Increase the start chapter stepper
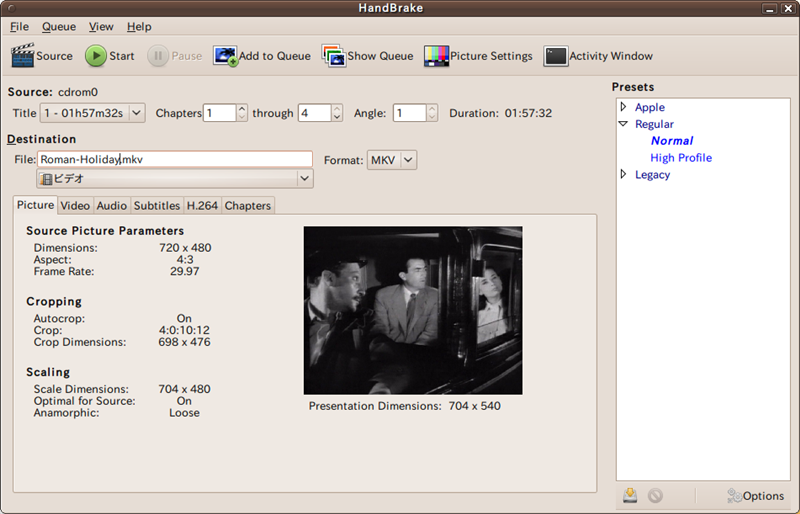The image size is (800, 514). pyautogui.click(x=242, y=108)
